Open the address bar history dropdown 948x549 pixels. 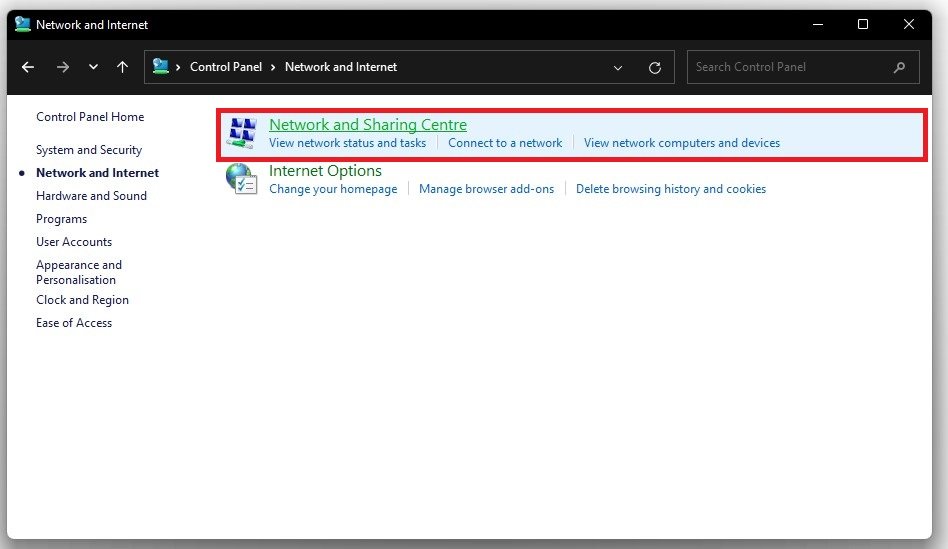click(618, 68)
